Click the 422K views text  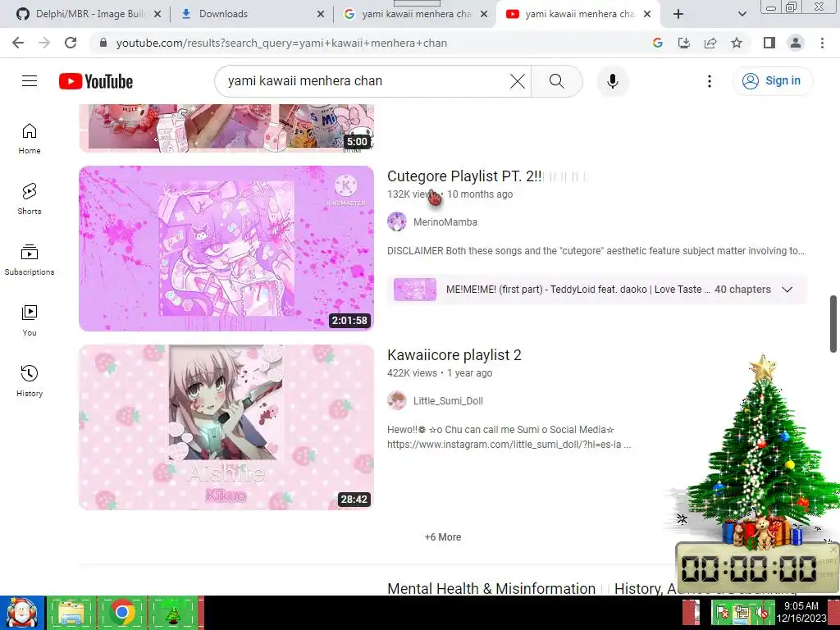pos(412,373)
